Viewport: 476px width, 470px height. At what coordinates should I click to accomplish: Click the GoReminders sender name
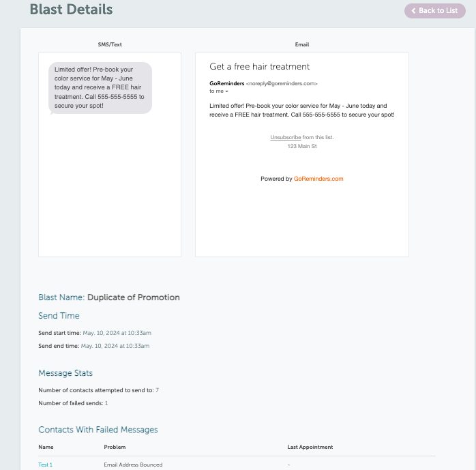tap(227, 83)
